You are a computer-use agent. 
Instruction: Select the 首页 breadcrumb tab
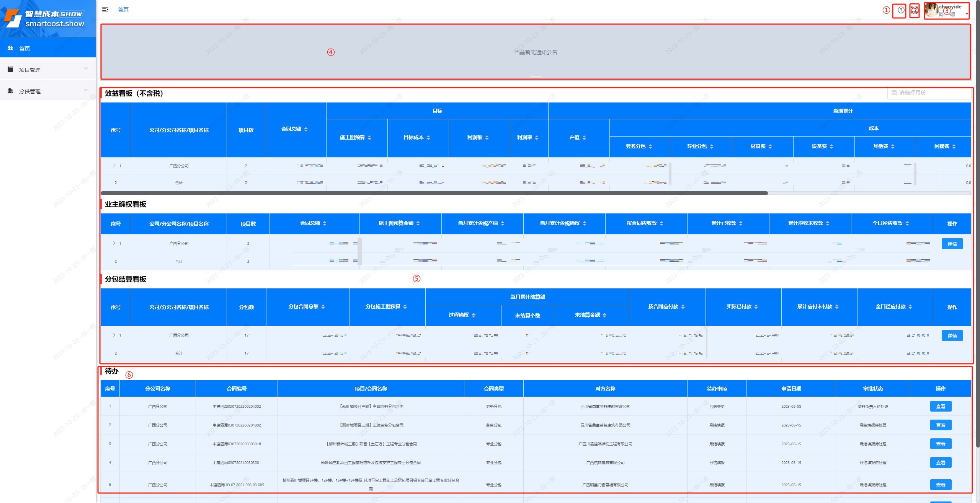[123, 10]
